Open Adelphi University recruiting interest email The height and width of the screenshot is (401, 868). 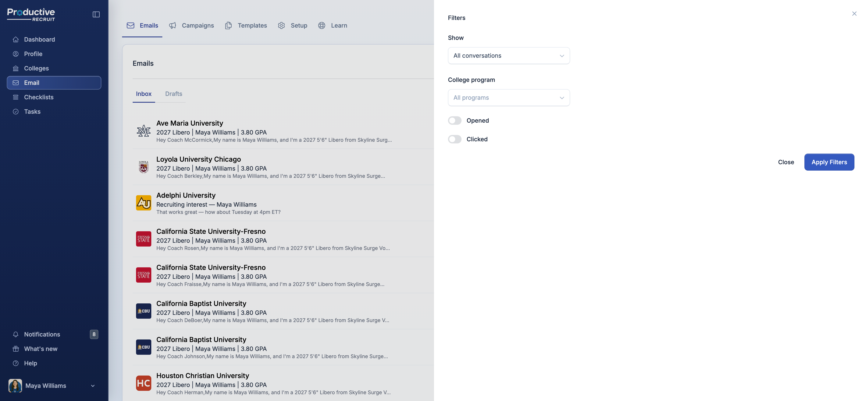coord(283,203)
